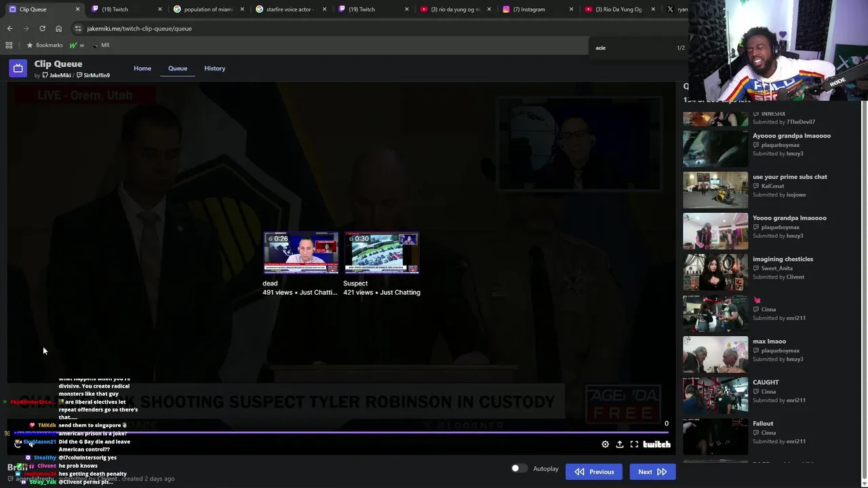868x488 pixels.
Task: Switch to the (7) Instagram tab
Action: coord(536,9)
